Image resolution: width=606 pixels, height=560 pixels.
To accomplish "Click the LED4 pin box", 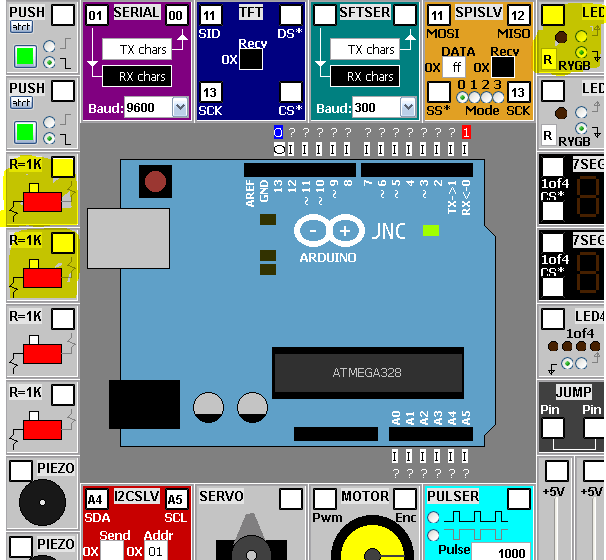I will click(x=553, y=319).
